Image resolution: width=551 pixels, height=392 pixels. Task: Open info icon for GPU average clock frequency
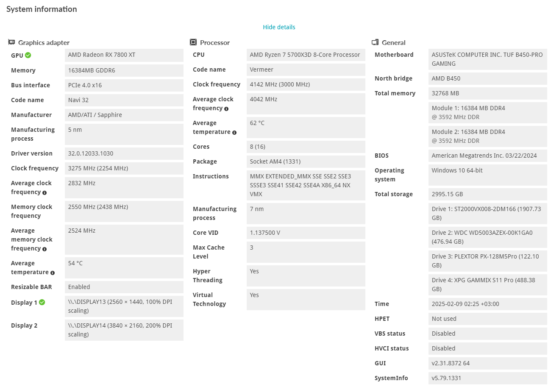(45, 193)
